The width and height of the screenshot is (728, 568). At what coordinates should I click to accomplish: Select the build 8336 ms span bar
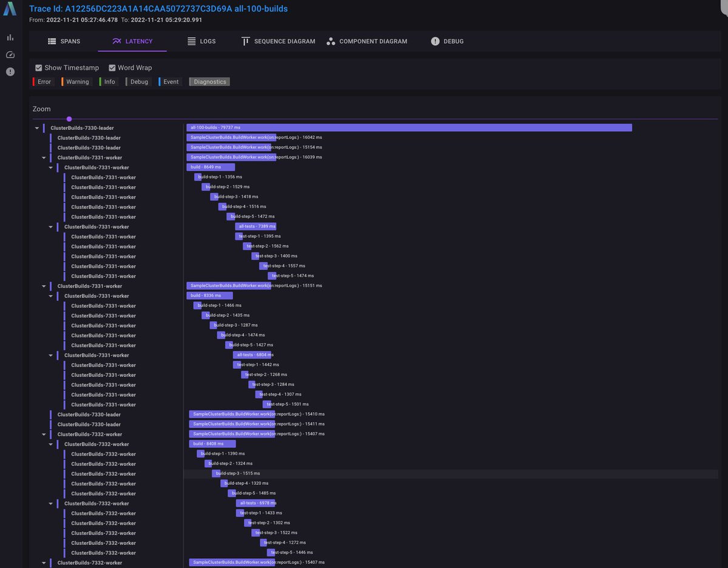click(x=210, y=296)
